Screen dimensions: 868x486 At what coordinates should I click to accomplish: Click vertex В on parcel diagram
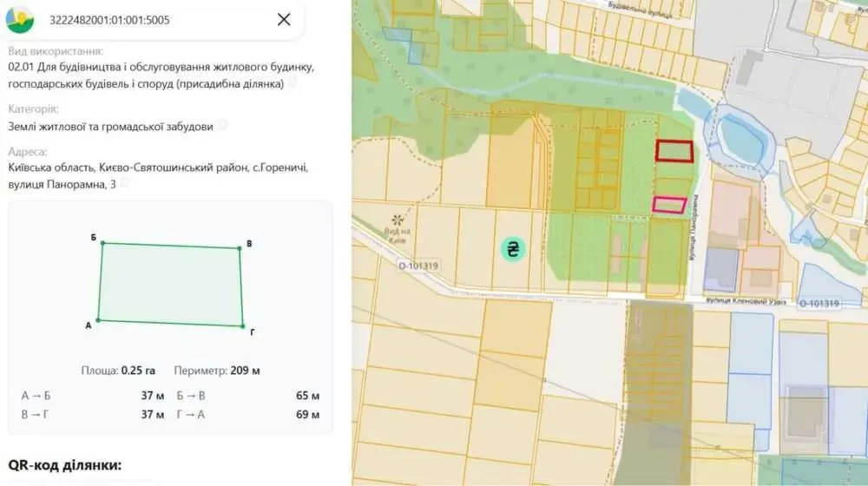tap(240, 248)
